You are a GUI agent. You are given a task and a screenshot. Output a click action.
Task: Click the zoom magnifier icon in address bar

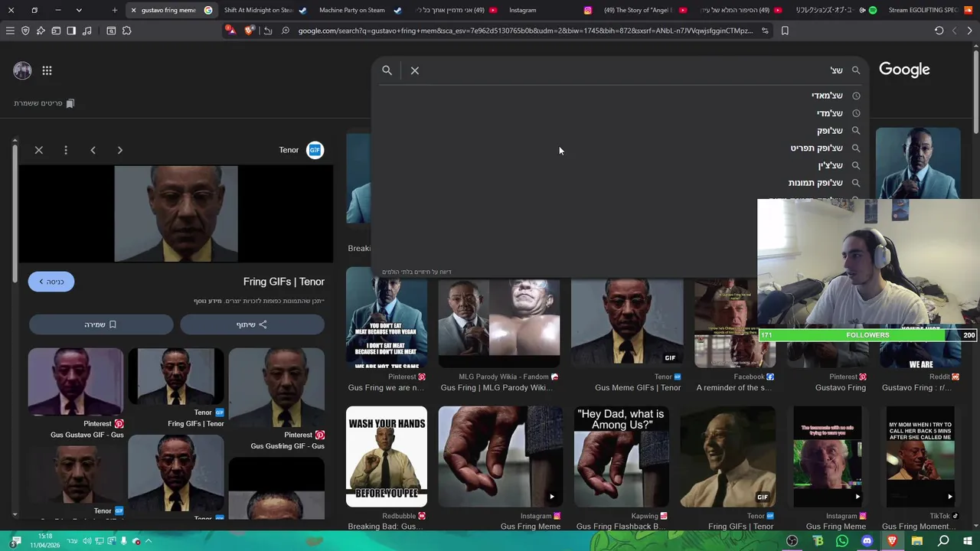point(285,31)
